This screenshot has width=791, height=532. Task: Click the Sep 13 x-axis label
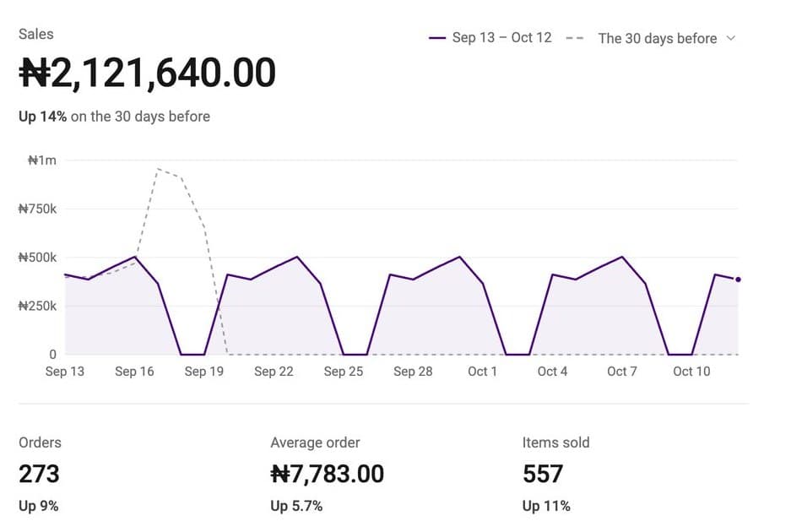pos(64,372)
